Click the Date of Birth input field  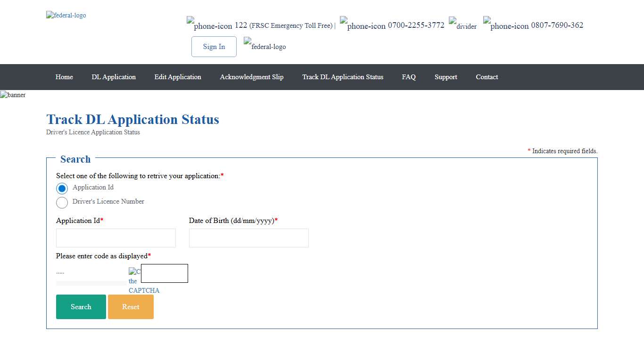coord(249,238)
